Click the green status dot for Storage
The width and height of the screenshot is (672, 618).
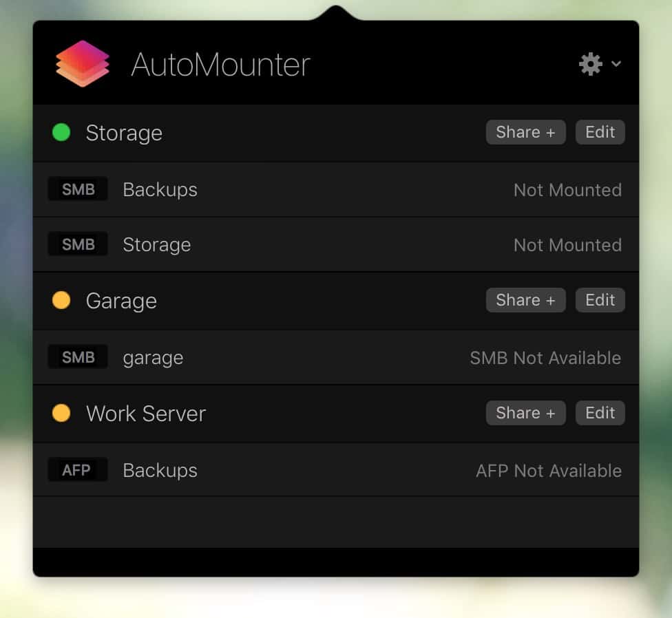61,132
